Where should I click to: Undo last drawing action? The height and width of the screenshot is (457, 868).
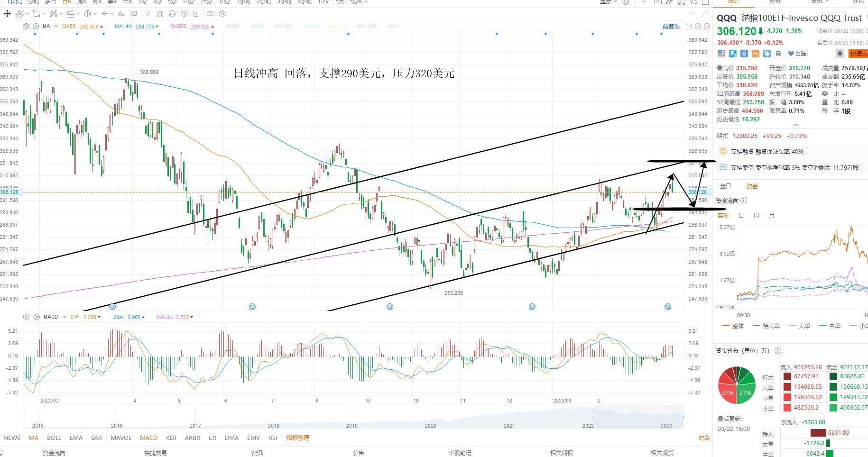click(x=693, y=14)
